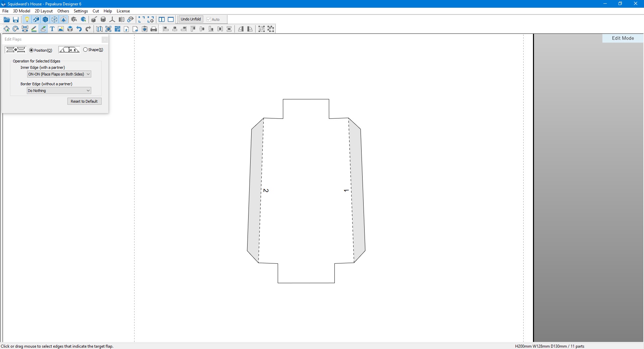The height and width of the screenshot is (349, 644).
Task: Click the Undo arrow icon
Action: (79, 29)
